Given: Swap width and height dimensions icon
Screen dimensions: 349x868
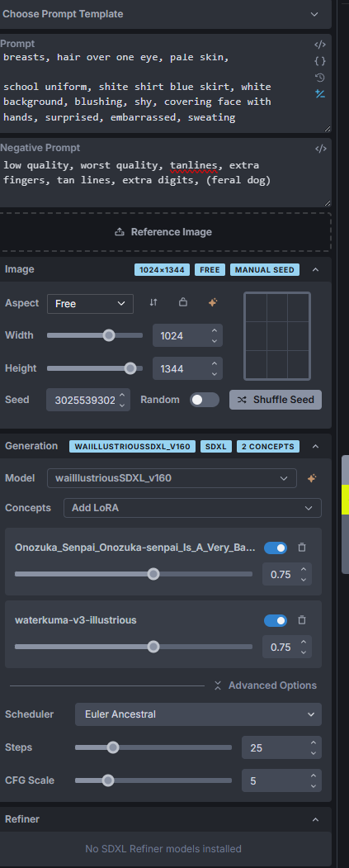Looking at the screenshot, I should [153, 302].
